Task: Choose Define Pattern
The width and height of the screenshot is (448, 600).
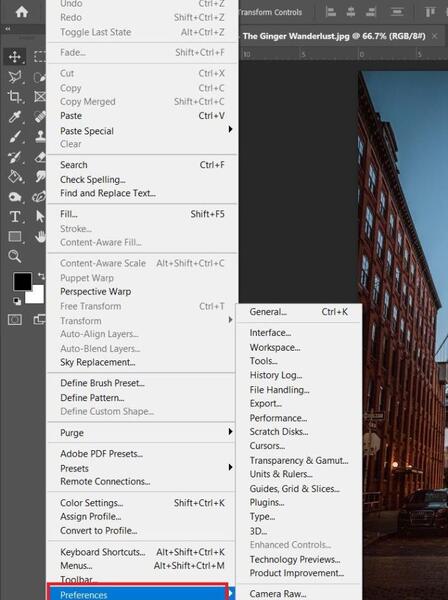Action: click(142, 398)
